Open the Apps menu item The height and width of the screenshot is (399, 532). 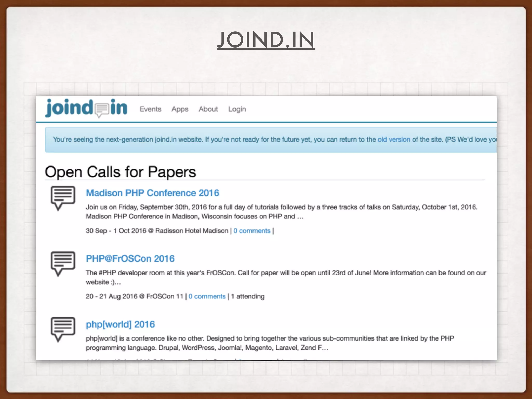pyautogui.click(x=180, y=109)
